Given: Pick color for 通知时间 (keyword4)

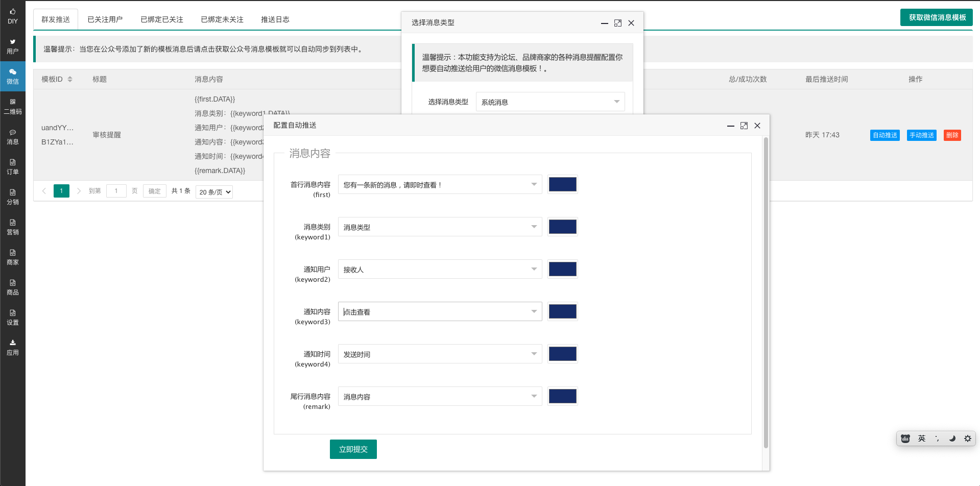Looking at the screenshot, I should 563,354.
